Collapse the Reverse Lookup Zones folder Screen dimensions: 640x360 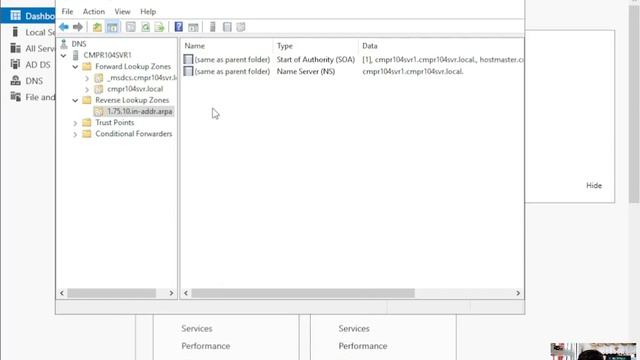click(75, 100)
